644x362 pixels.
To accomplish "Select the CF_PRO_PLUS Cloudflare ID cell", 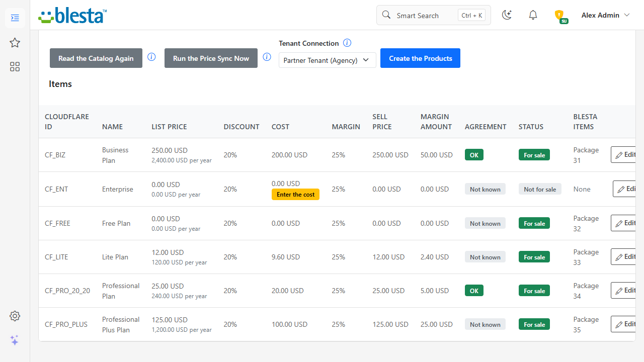I will click(x=66, y=324).
